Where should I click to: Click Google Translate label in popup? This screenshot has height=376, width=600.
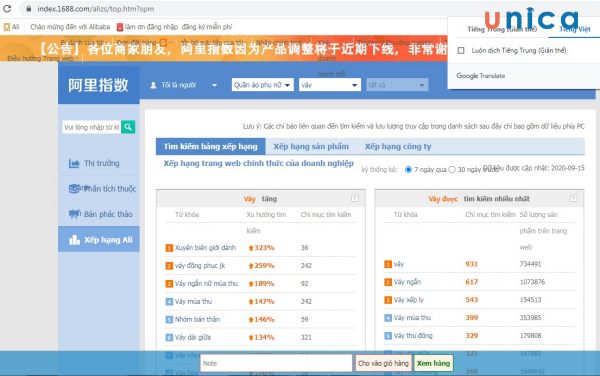[481, 76]
